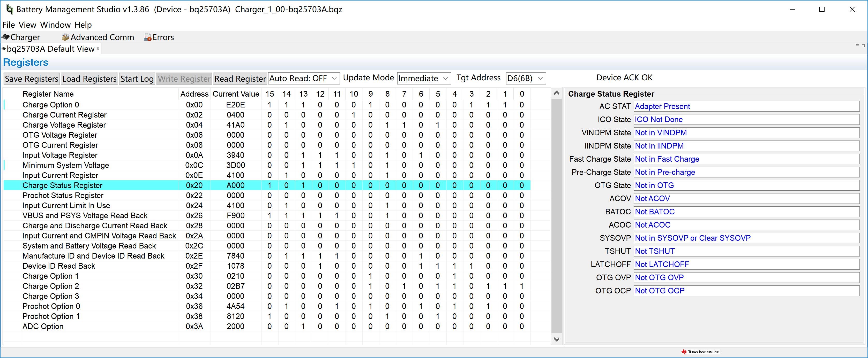Open the Update Mode dropdown

(424, 79)
